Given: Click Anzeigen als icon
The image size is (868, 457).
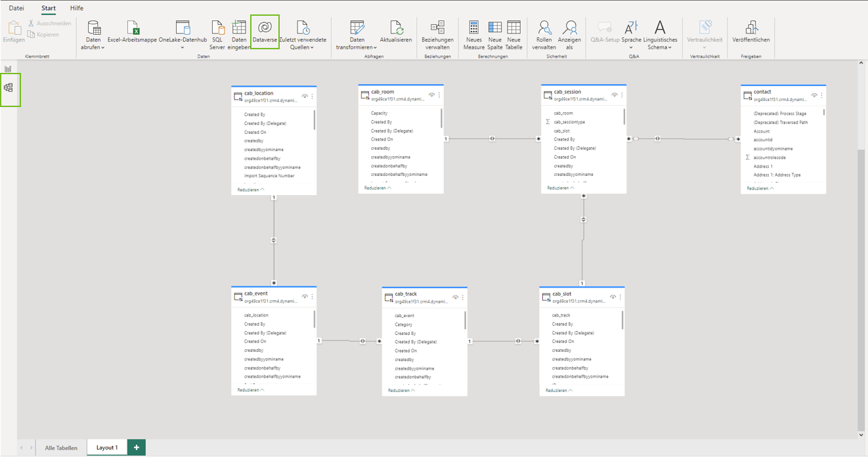Looking at the screenshot, I should click(x=569, y=27).
